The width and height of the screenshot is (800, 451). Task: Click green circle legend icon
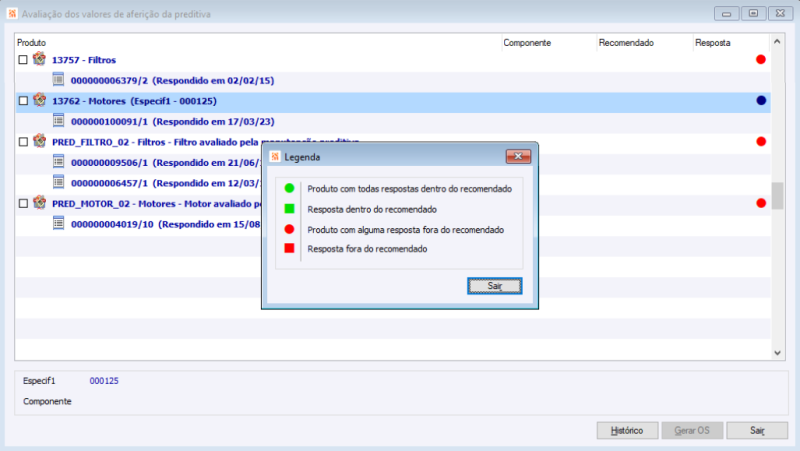pos(289,188)
